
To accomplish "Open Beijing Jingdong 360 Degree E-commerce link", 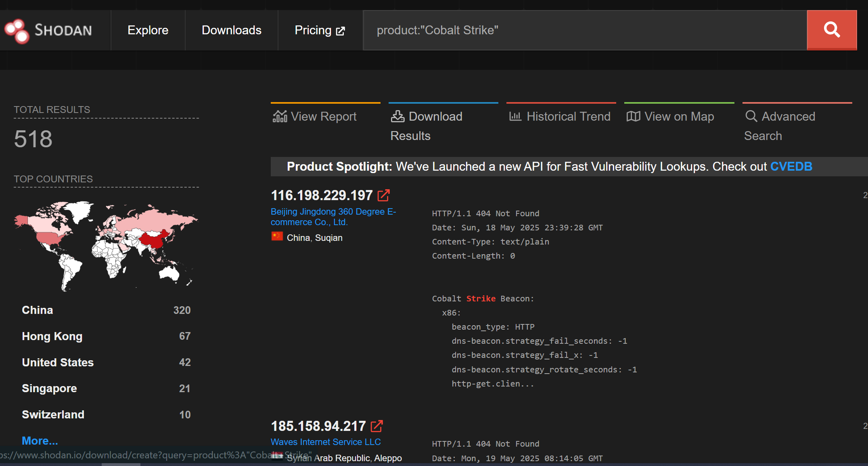I will (x=333, y=217).
